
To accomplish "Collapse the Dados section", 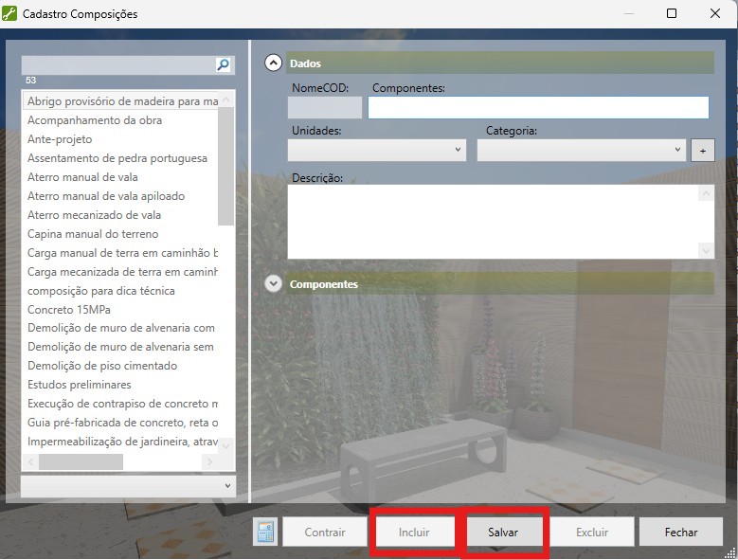I will [x=273, y=63].
